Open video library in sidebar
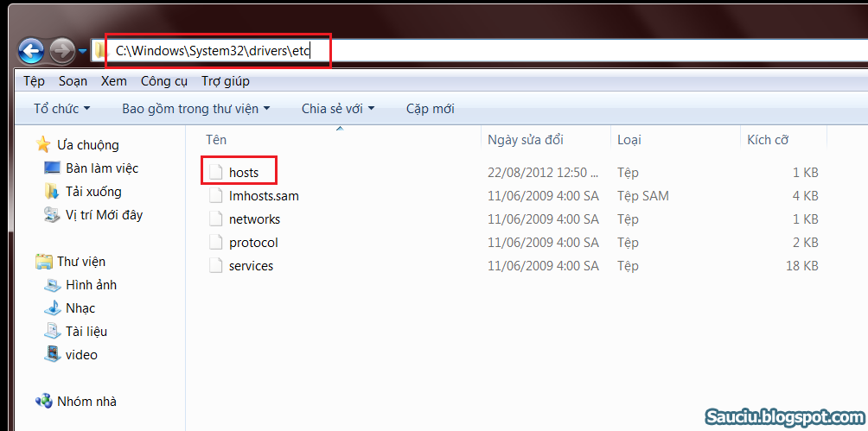This screenshot has height=431, width=868. coord(81,355)
